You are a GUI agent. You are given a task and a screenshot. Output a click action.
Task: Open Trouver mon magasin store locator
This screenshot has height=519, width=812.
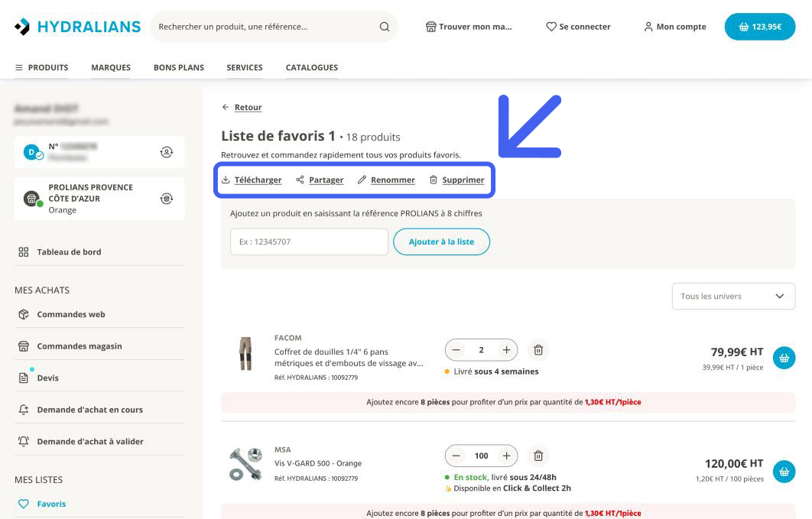tap(469, 27)
